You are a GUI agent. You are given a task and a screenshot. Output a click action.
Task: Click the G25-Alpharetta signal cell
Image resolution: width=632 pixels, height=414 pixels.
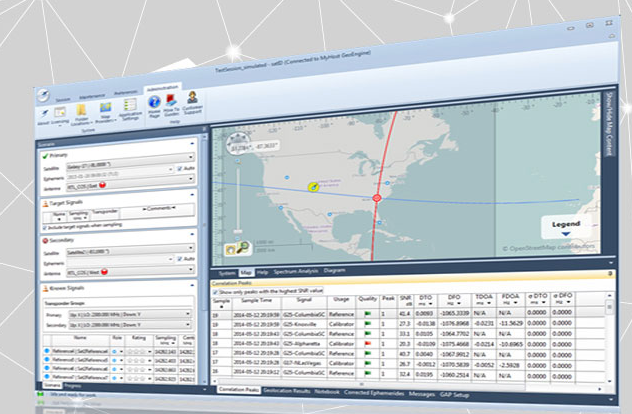pos(304,344)
